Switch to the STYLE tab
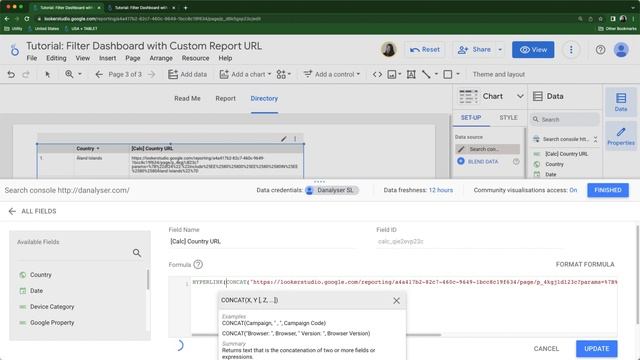Viewport: 640px width, 360px height. click(x=508, y=118)
